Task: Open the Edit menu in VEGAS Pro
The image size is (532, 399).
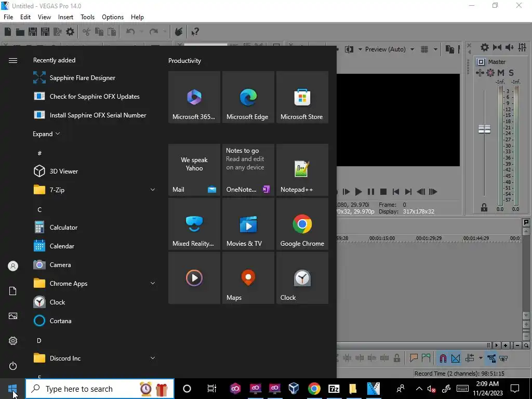Action: [25, 17]
